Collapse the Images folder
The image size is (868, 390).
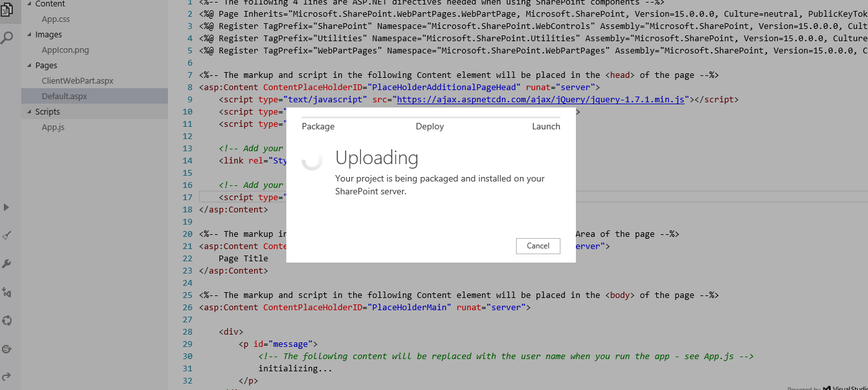(x=29, y=35)
